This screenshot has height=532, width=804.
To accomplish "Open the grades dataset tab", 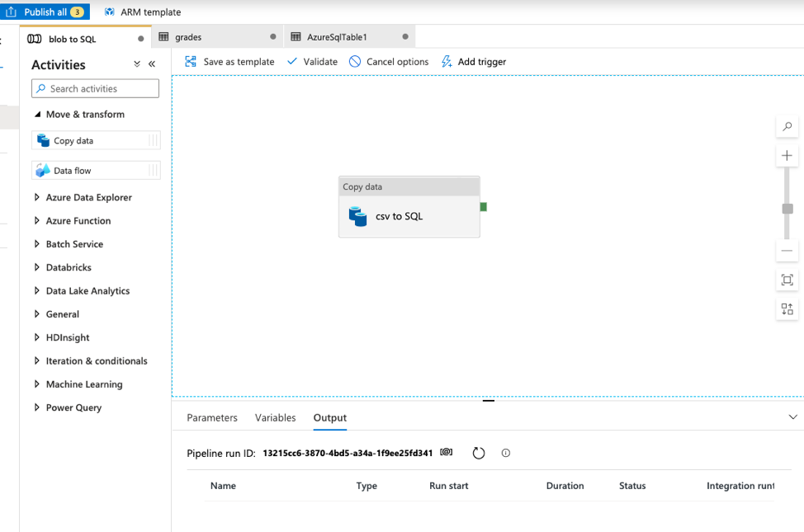I will 188,37.
